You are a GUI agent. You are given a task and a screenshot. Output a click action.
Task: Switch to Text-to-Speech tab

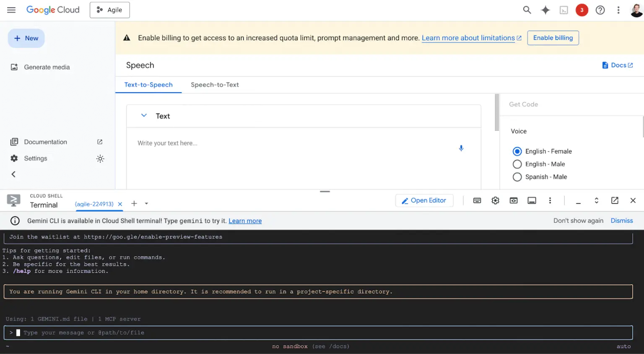148,85
